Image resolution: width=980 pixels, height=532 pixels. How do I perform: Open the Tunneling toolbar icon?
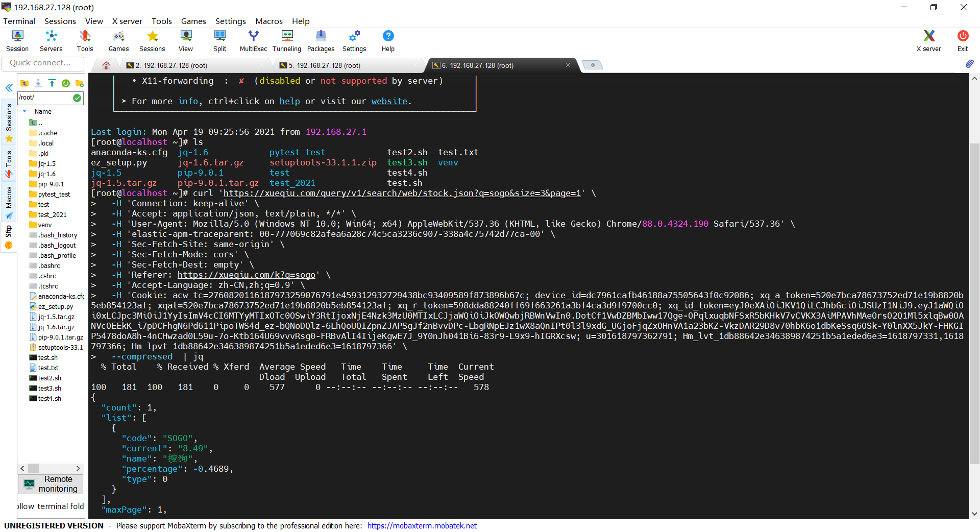[287, 41]
